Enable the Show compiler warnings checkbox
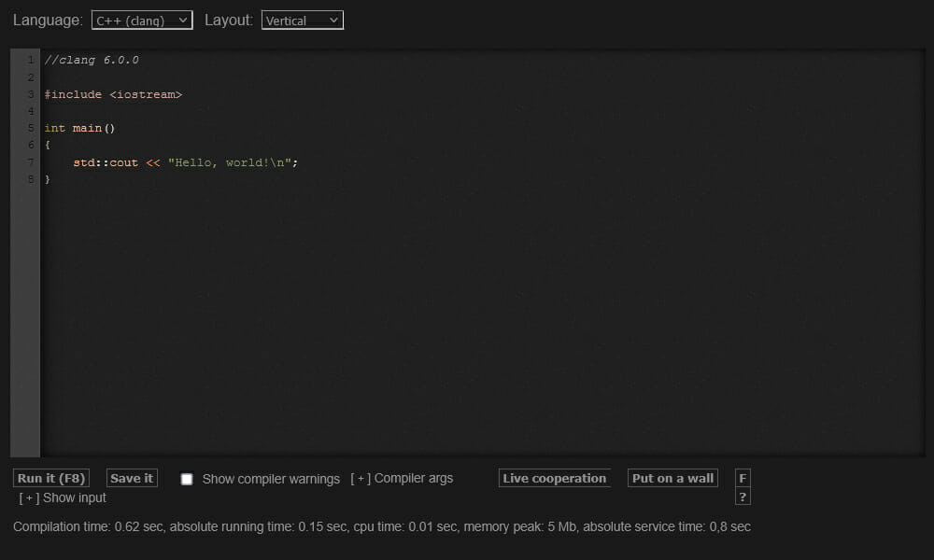 coord(187,479)
